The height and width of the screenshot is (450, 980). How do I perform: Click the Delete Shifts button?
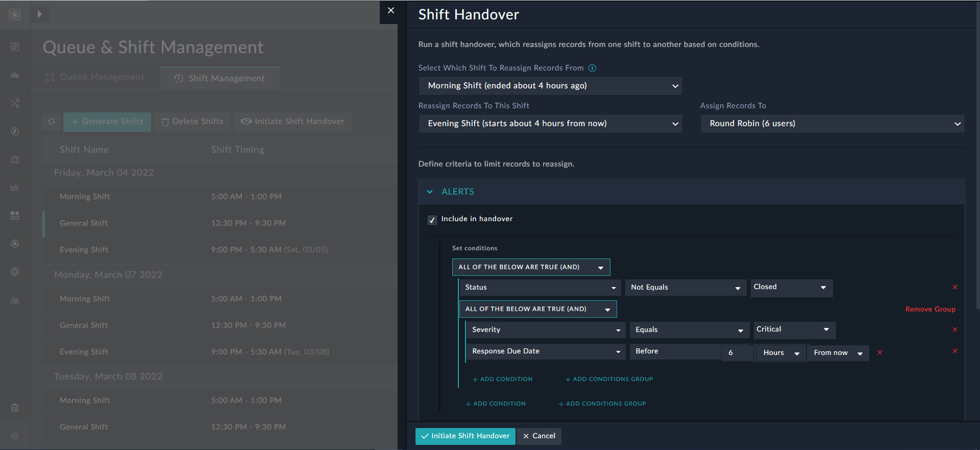pos(192,122)
